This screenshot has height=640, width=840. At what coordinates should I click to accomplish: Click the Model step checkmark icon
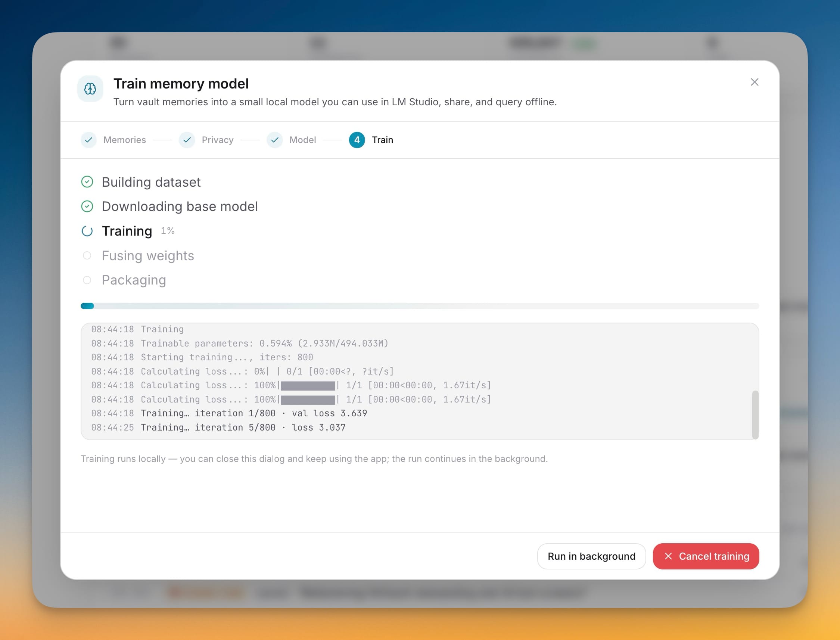(274, 140)
